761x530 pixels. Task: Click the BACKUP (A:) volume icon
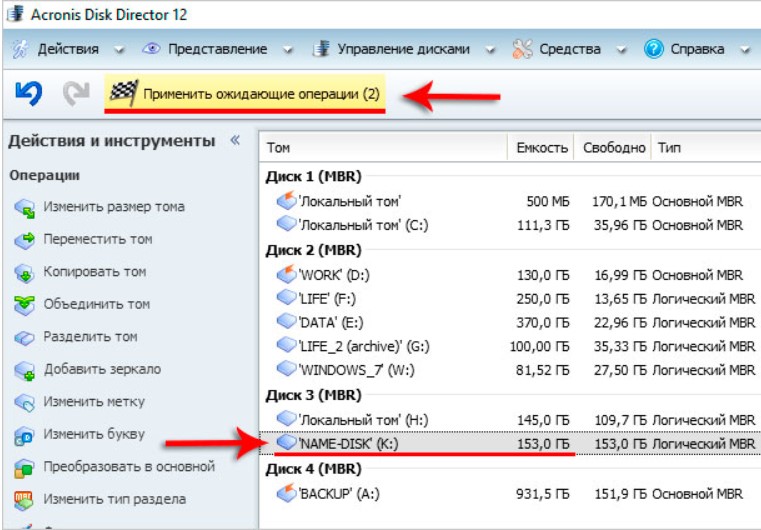point(286,493)
